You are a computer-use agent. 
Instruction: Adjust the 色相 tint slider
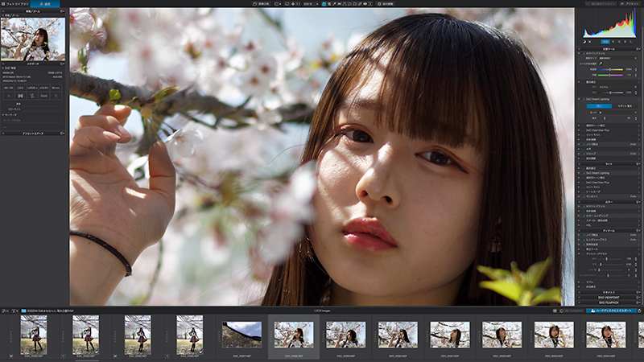610,75
